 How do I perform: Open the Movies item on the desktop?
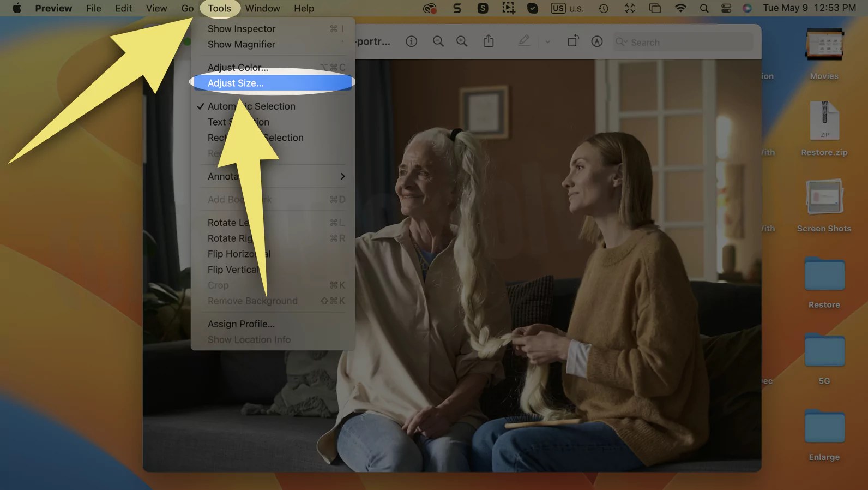[824, 53]
